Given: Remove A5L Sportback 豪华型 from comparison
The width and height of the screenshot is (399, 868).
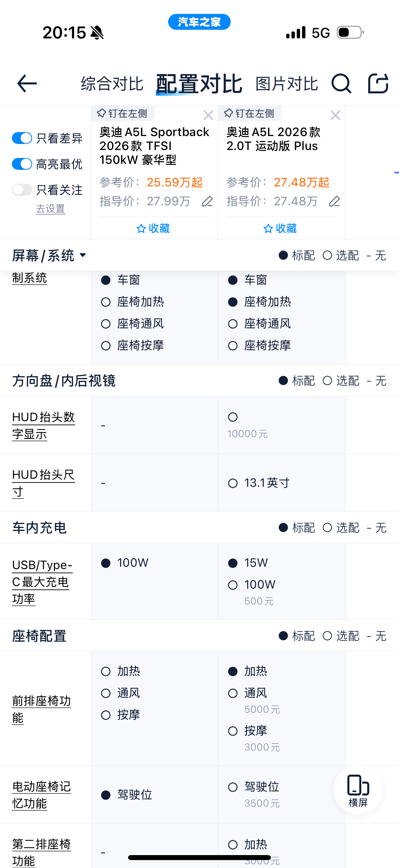Looking at the screenshot, I should [208, 115].
